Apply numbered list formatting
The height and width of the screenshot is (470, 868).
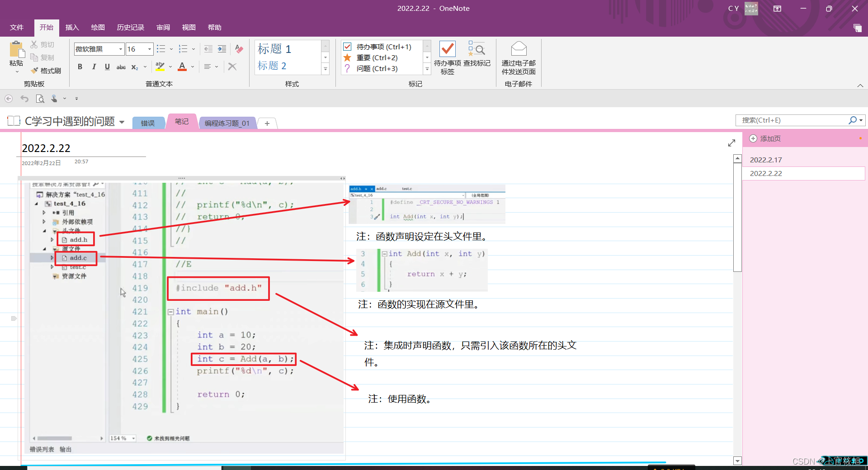click(183, 49)
